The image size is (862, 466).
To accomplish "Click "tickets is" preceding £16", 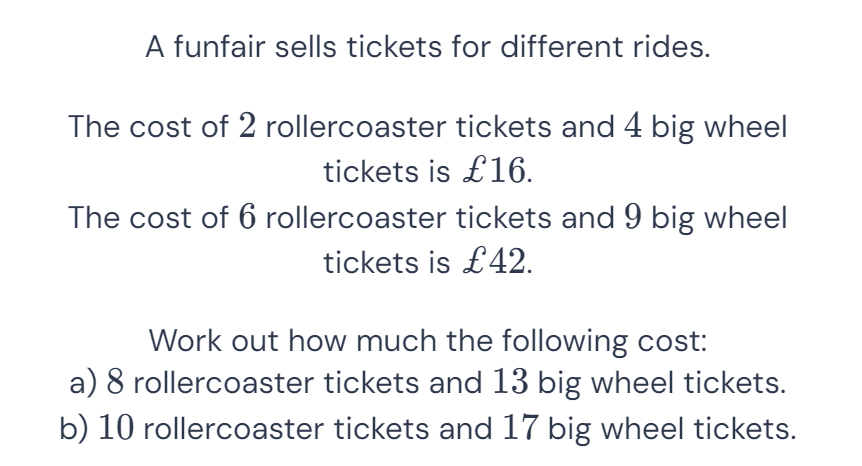I will (x=386, y=171).
